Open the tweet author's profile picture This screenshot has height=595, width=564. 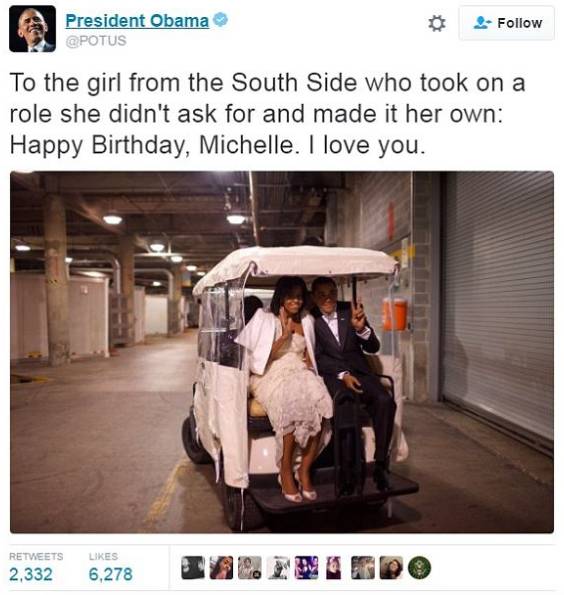pos(32,28)
